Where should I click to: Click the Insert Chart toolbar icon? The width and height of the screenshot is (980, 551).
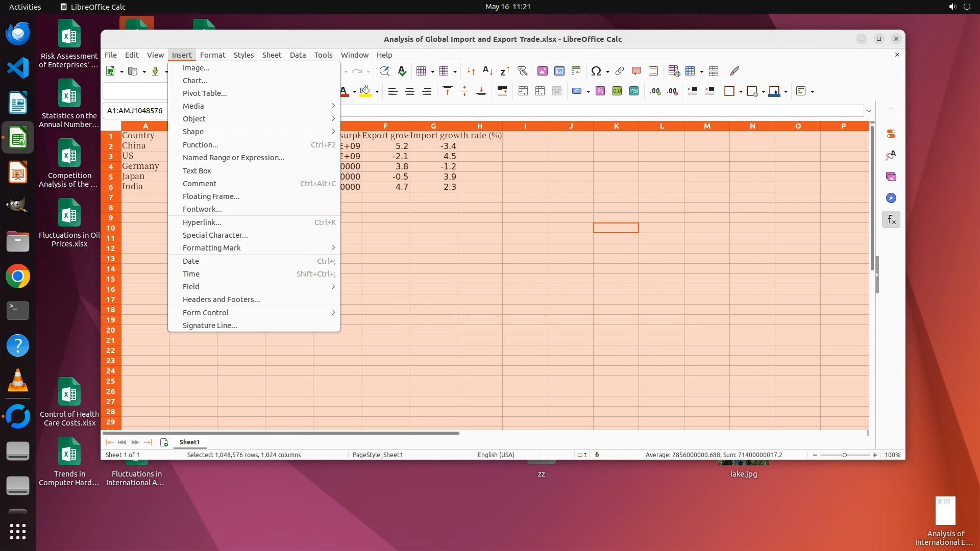(559, 71)
